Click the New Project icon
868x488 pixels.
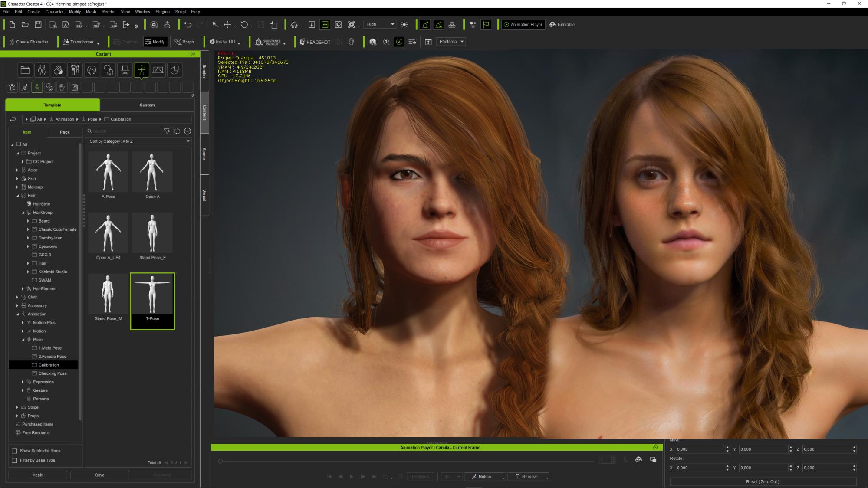[12, 25]
